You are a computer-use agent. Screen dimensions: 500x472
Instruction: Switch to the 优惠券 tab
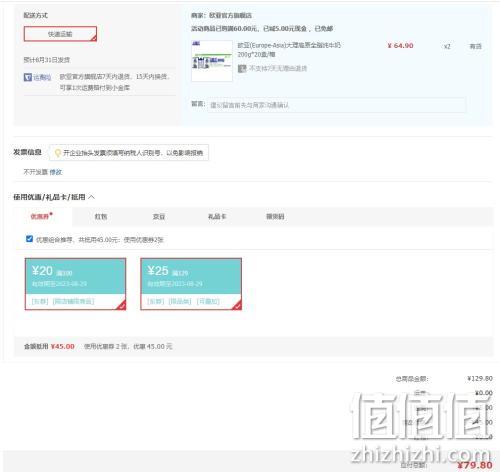42,216
